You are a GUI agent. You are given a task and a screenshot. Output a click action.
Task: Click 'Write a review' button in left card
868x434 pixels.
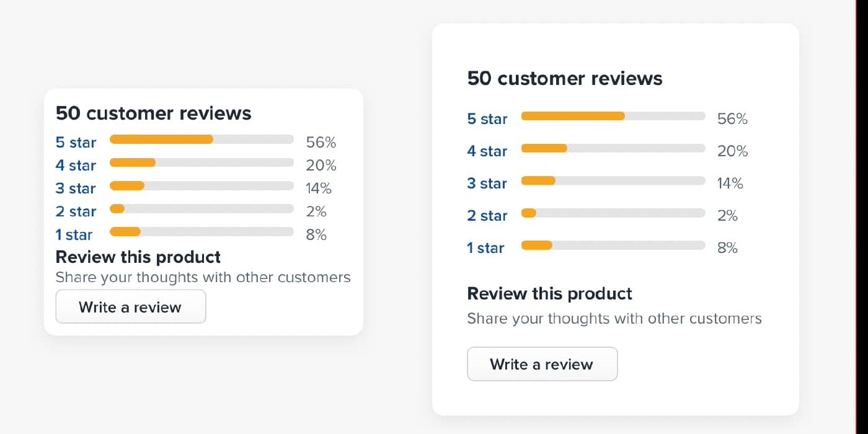pyautogui.click(x=131, y=306)
